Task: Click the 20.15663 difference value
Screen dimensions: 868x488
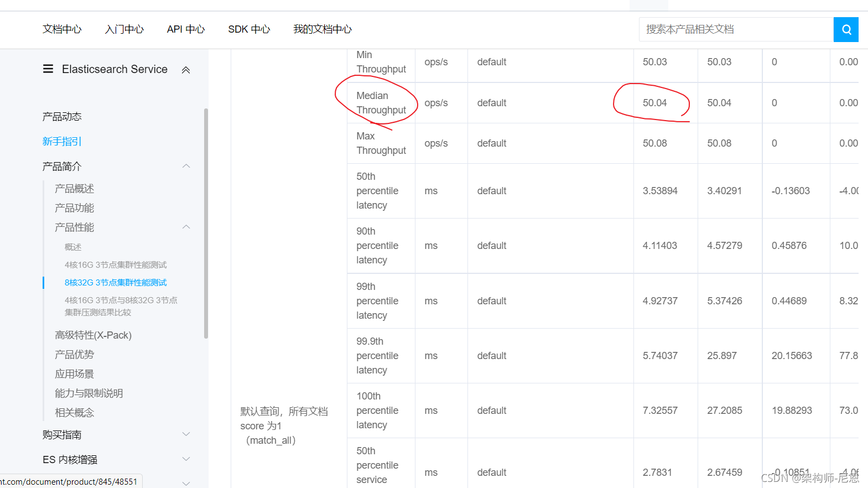Action: point(792,356)
